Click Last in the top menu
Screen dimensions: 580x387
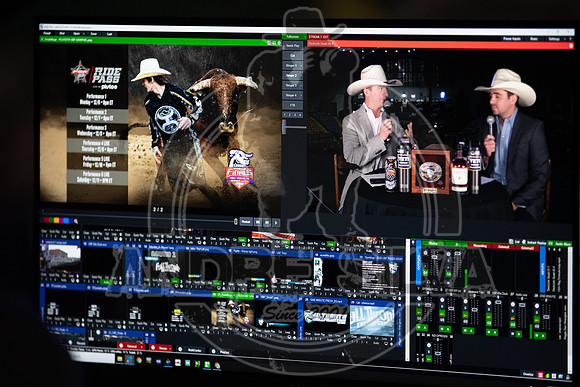pos(109,34)
